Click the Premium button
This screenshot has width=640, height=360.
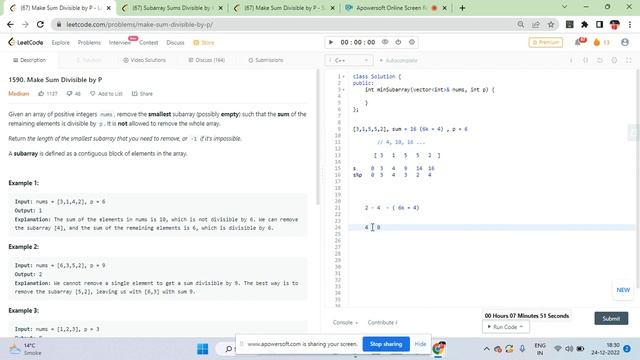546,42
